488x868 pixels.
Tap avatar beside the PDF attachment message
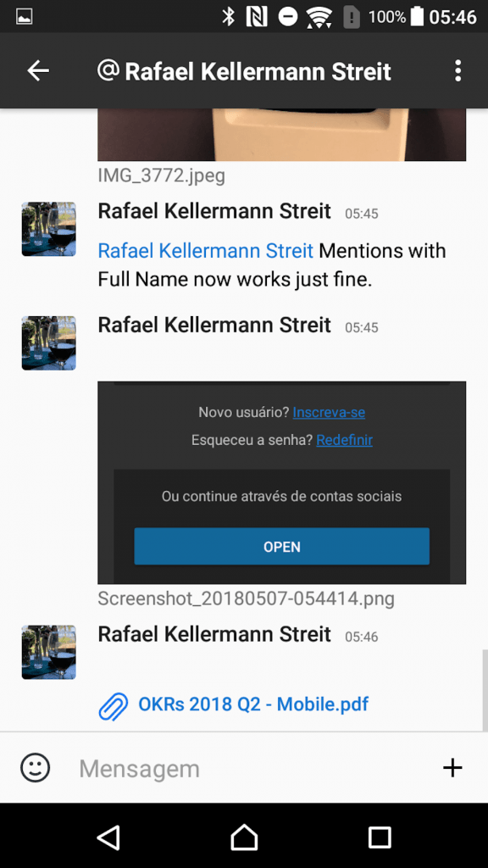coord(48,652)
